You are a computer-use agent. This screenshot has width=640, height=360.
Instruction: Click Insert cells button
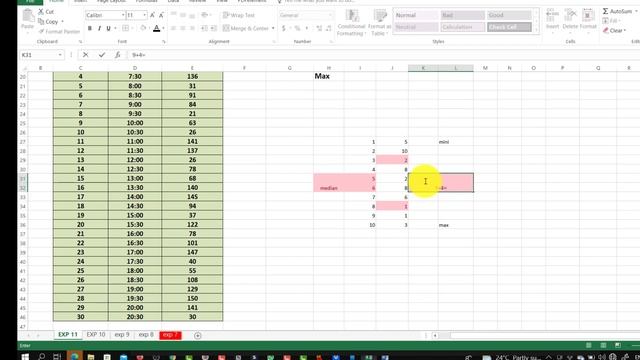pyautogui.click(x=552, y=19)
